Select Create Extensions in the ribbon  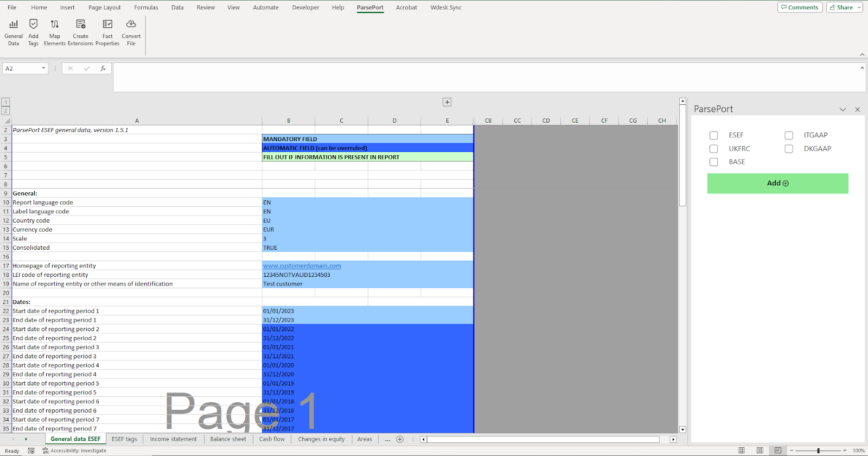coord(80,32)
